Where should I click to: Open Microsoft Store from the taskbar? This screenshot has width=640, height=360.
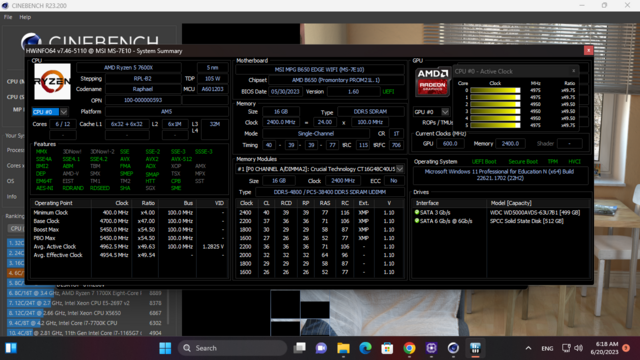(x=387, y=348)
